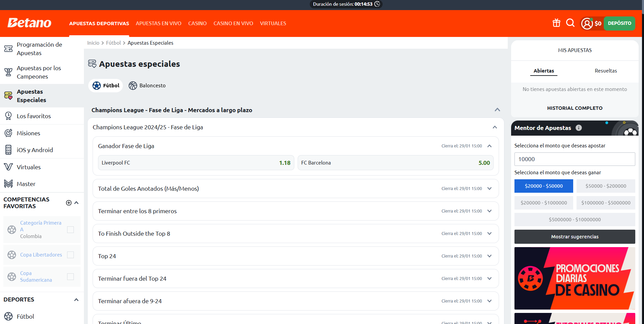Image resolution: width=644 pixels, height=324 pixels.
Task: Bet on FC Barcelona at 5.00
Action: click(x=396, y=163)
